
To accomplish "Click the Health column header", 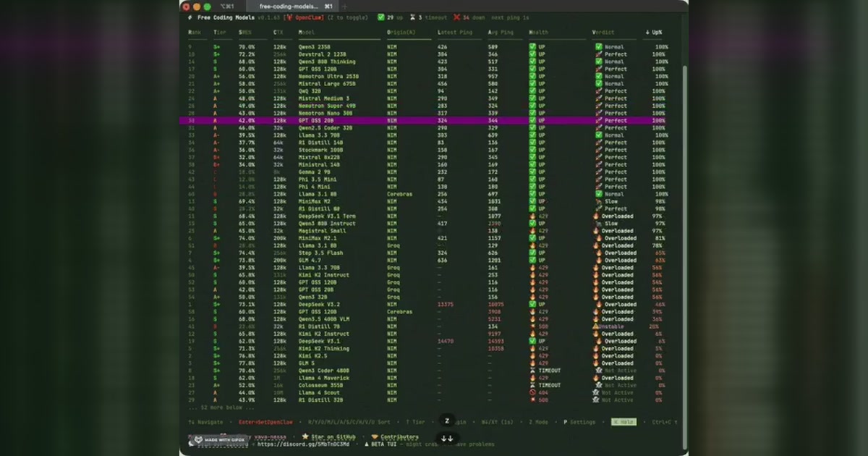I will [x=539, y=32].
